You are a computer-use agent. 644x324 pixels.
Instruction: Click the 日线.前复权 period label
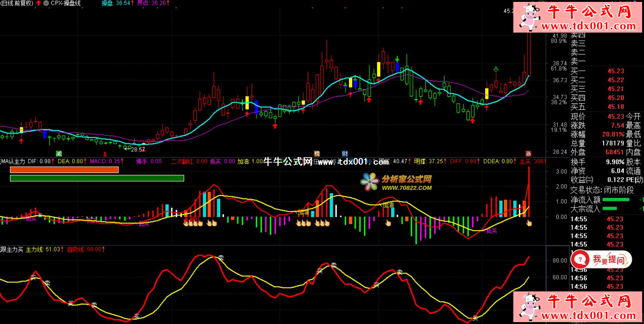point(17,3)
